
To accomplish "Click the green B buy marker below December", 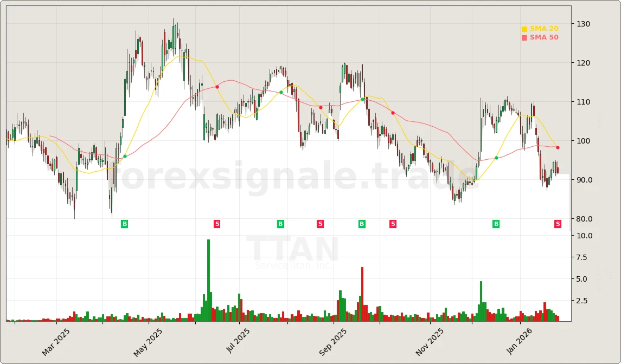I will [x=496, y=224].
